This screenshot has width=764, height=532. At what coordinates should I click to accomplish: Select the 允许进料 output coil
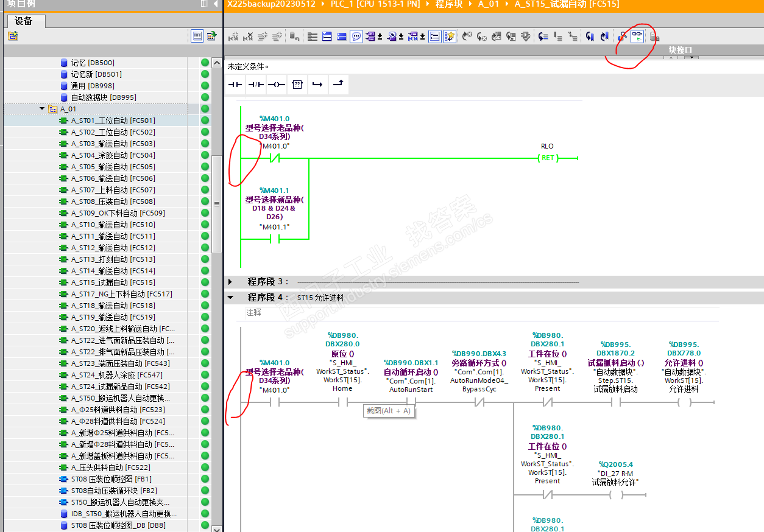pos(685,402)
